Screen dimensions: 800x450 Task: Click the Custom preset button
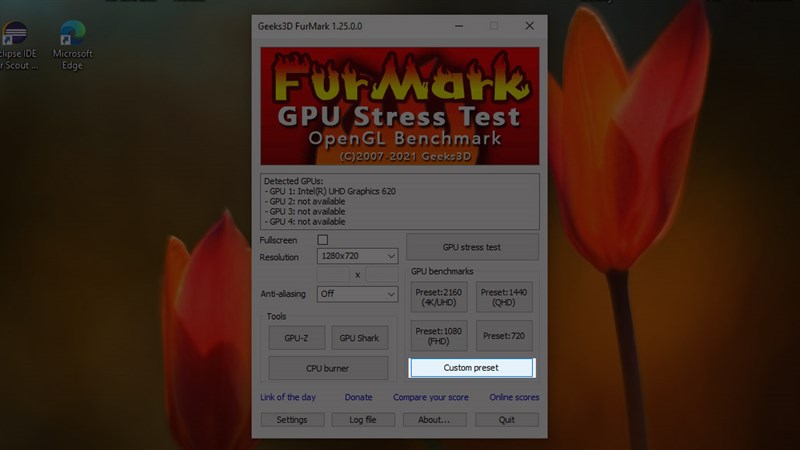coord(471,368)
